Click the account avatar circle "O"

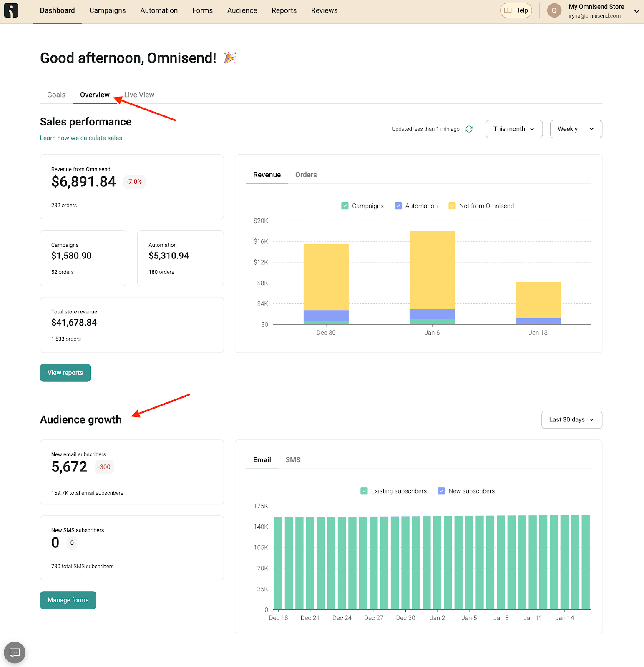tap(554, 10)
